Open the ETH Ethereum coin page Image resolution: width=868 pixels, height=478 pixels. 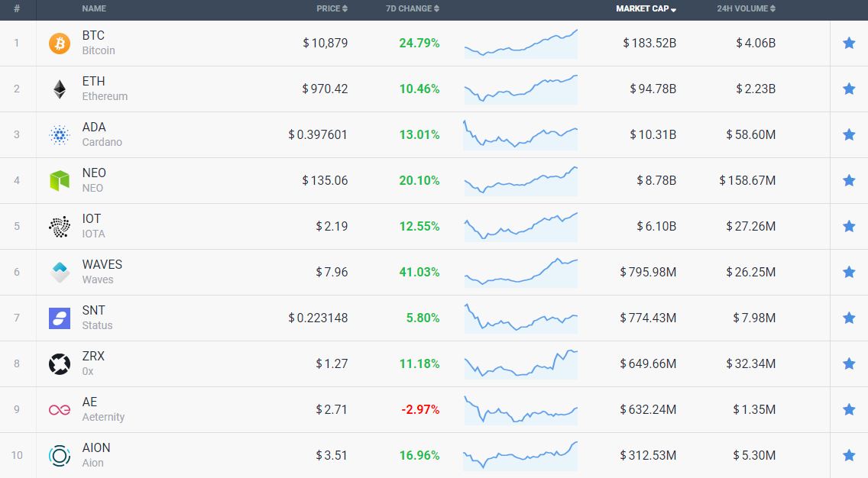pos(105,89)
